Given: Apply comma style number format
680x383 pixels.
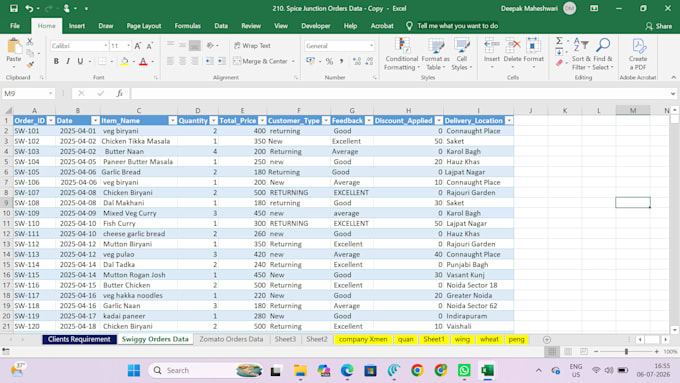Looking at the screenshot, I should click(341, 61).
